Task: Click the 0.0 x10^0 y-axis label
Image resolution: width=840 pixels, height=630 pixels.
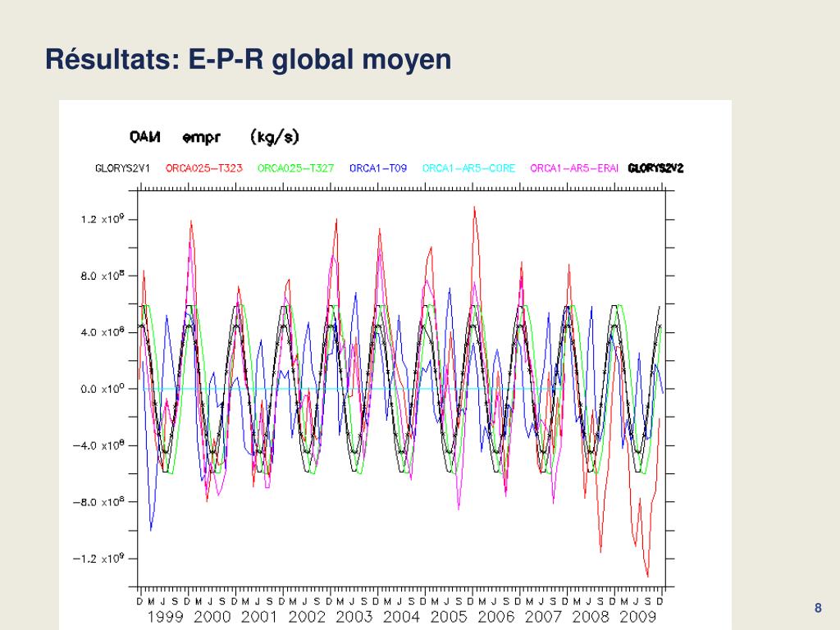Action: point(103,389)
